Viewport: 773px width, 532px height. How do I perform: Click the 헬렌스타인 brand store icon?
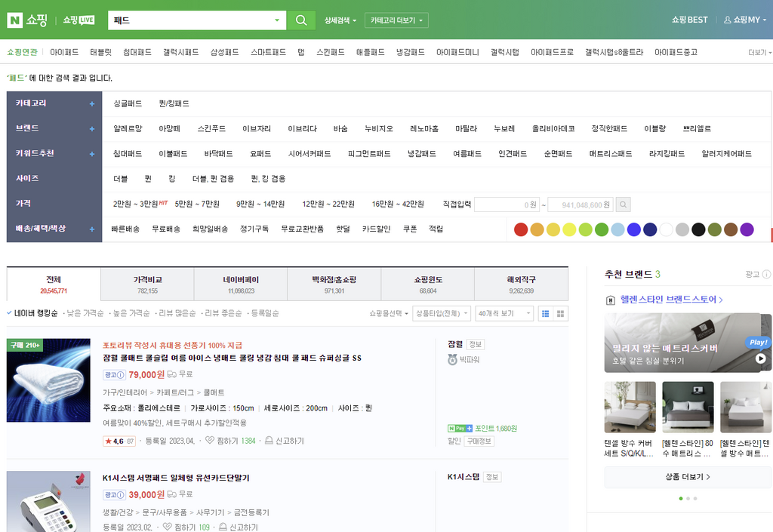[x=610, y=300]
